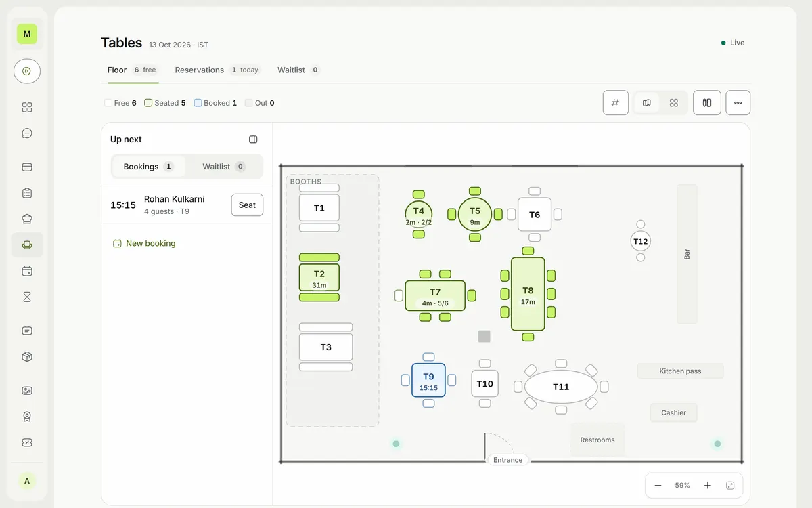Switch to floor map view

pyautogui.click(x=647, y=103)
